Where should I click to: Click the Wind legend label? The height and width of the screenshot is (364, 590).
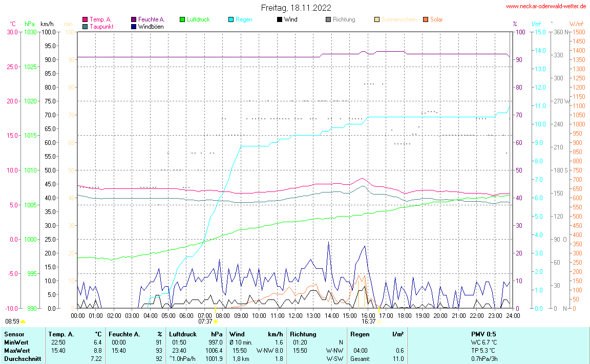290,19
